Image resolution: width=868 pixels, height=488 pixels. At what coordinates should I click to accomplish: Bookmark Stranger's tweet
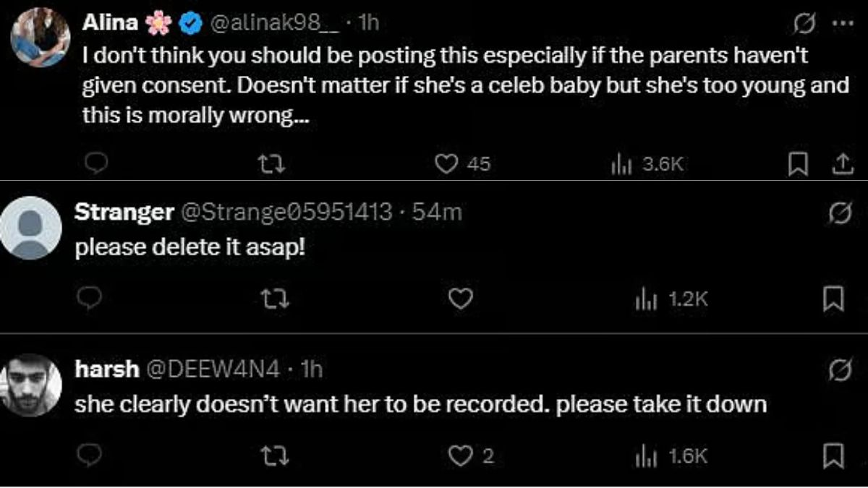[833, 299]
